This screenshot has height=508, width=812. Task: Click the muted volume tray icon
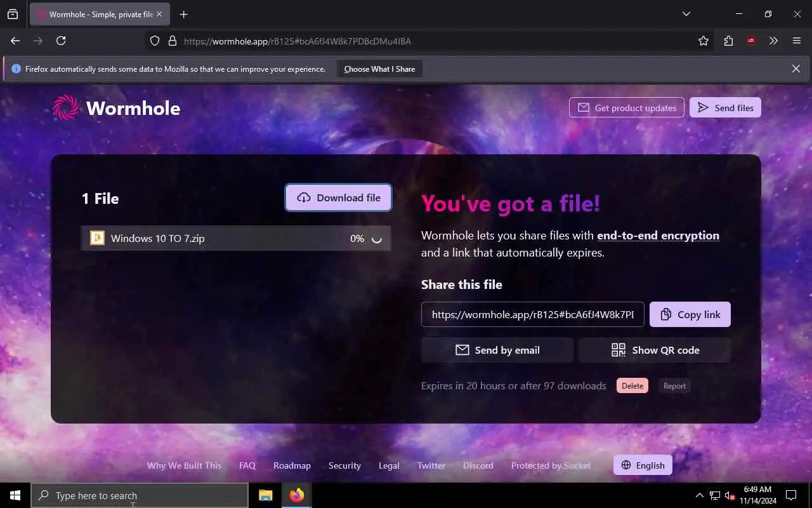pos(730,495)
